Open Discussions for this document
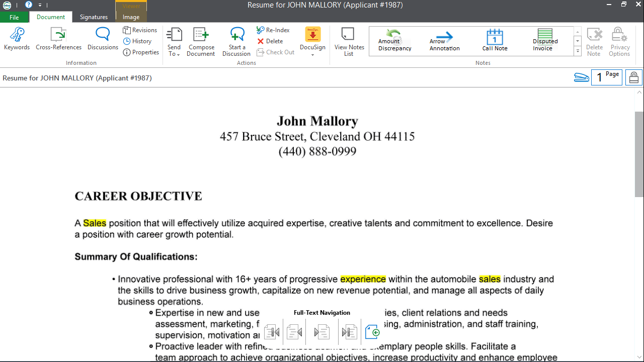 point(103,39)
